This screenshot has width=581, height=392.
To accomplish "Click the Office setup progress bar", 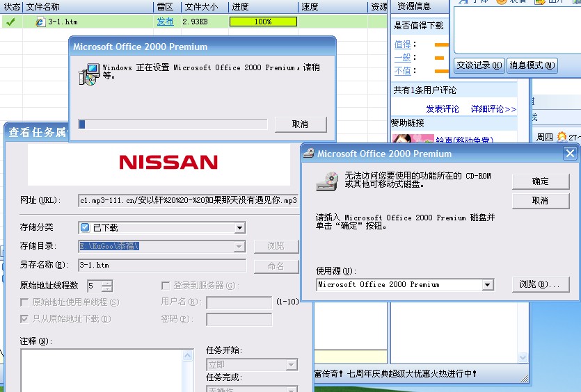I will coord(173,124).
